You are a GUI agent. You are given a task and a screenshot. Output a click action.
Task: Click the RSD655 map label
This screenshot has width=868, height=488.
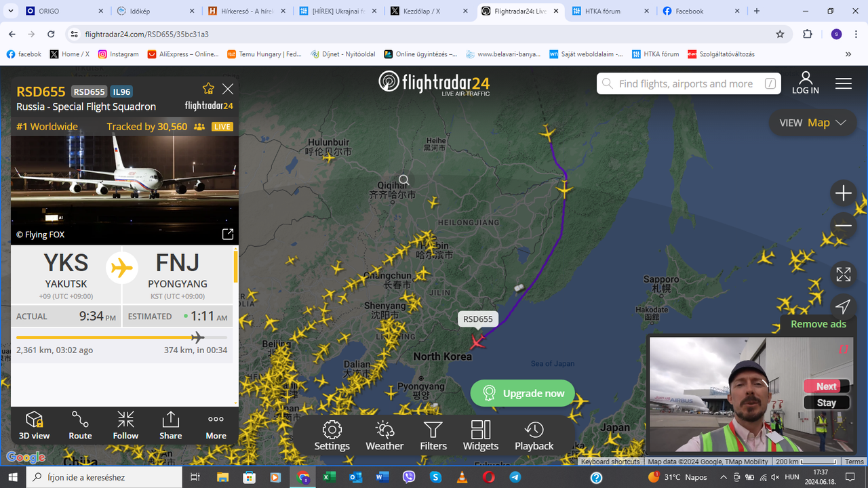(x=478, y=319)
